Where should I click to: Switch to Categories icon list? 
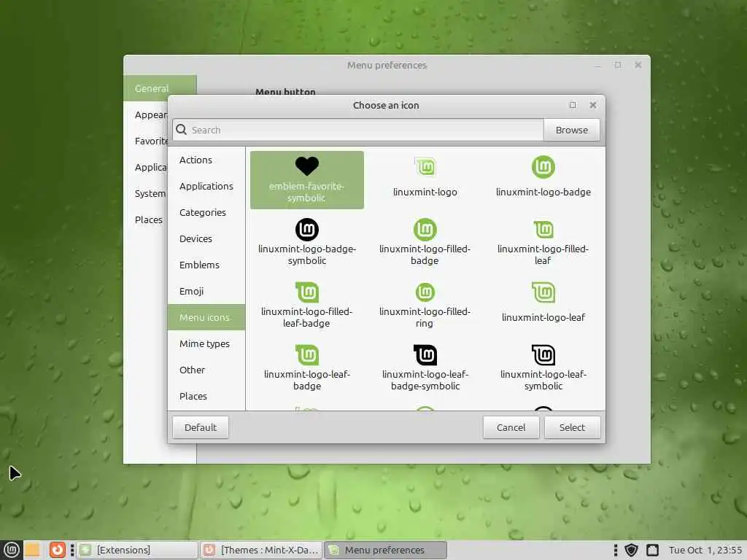[x=206, y=212]
